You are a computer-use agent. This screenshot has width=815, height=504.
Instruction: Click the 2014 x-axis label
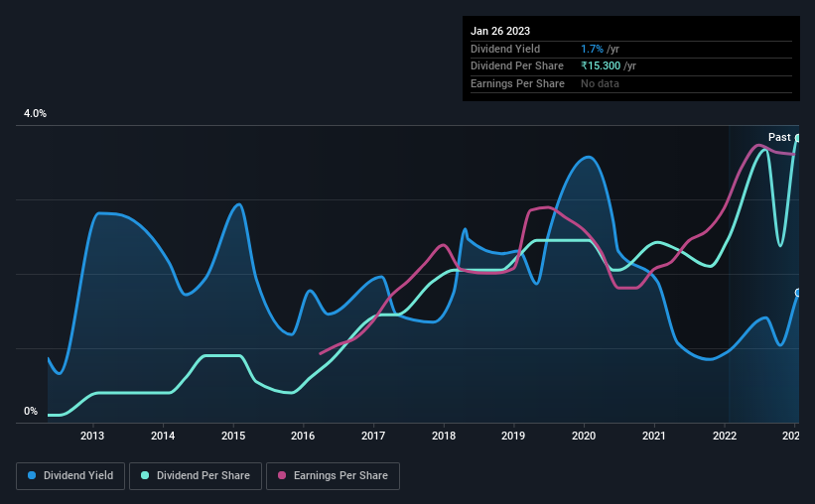click(163, 436)
